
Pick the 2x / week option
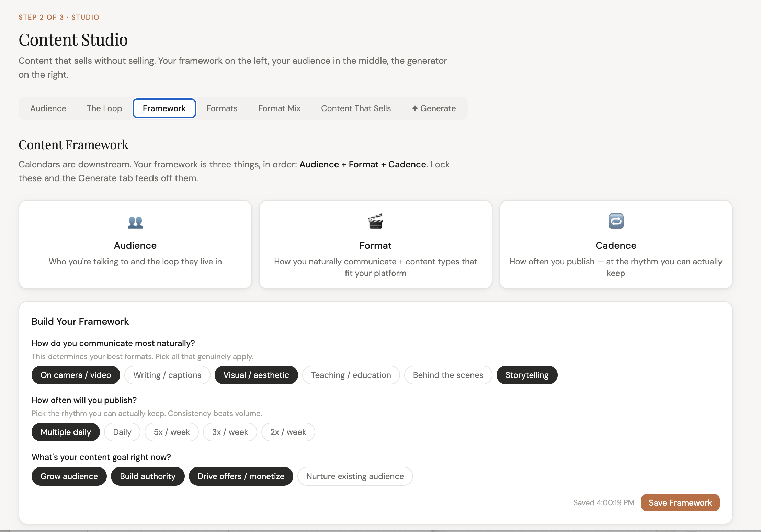click(x=288, y=432)
